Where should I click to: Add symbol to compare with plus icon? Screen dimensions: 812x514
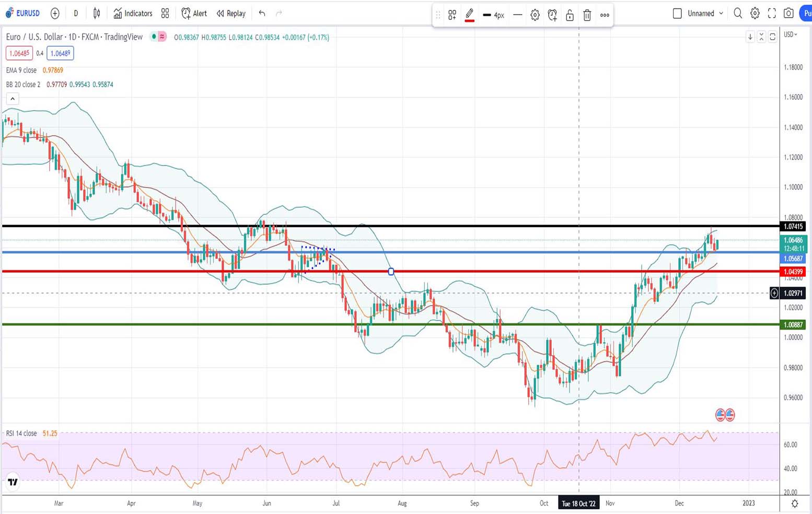[55, 14]
